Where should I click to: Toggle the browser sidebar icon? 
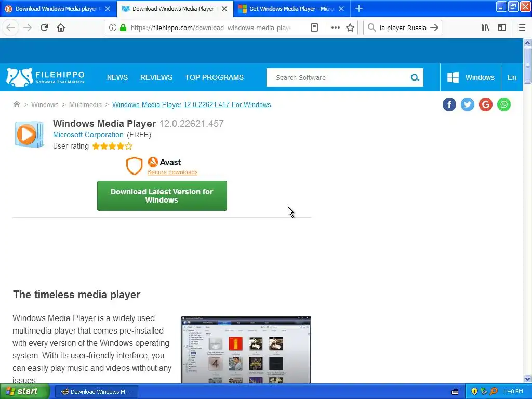coord(502,28)
